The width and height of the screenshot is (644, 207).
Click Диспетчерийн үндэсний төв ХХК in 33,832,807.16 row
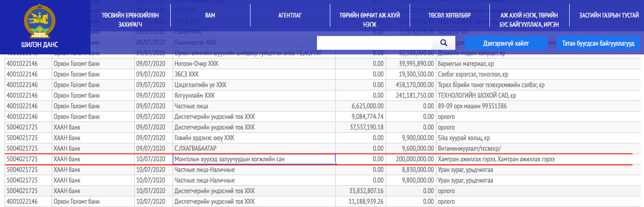[x=215, y=191]
